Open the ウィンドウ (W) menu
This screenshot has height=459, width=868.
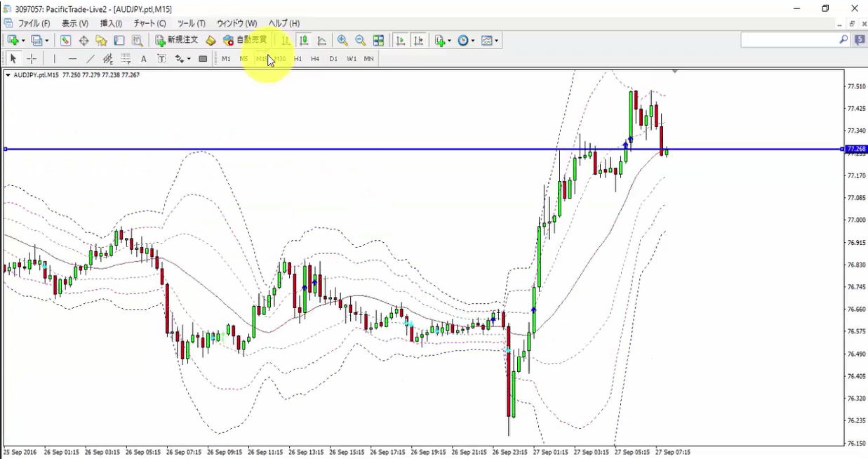click(x=236, y=24)
